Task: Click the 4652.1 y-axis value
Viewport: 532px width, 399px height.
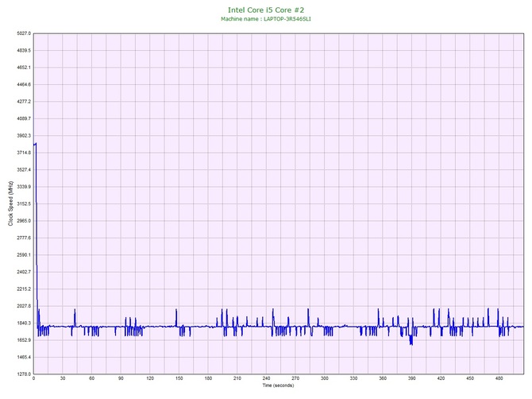Action: 24,68
